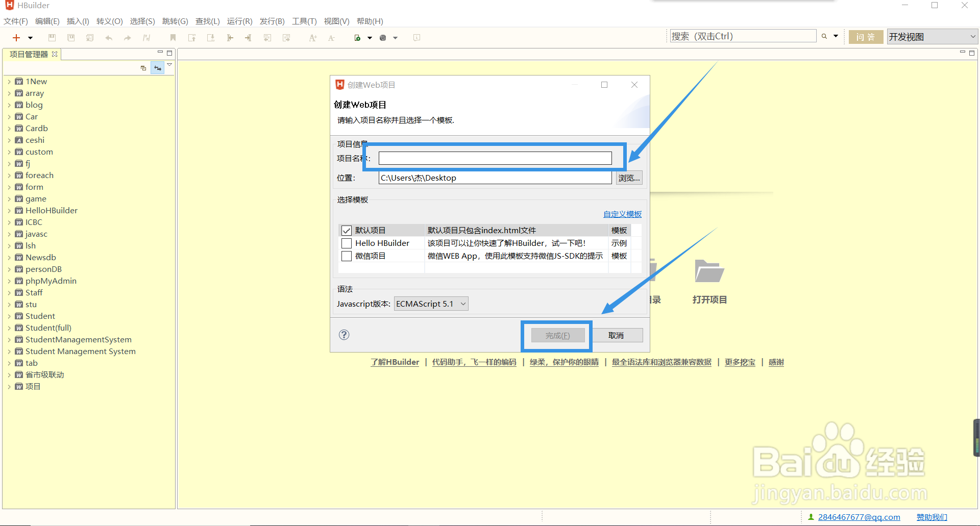The image size is (980, 526).
Task: Open the 编辑(E) menu
Action: pos(47,21)
